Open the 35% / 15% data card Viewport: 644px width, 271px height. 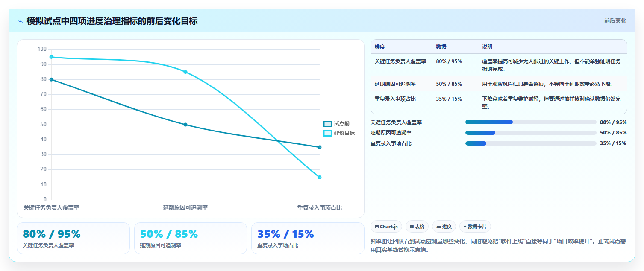[x=308, y=238]
